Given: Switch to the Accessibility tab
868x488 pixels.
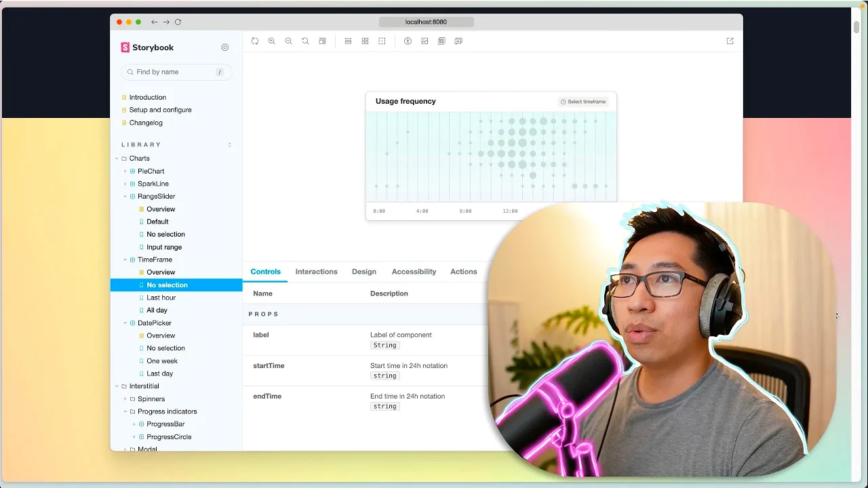Looking at the screenshot, I should coord(414,272).
